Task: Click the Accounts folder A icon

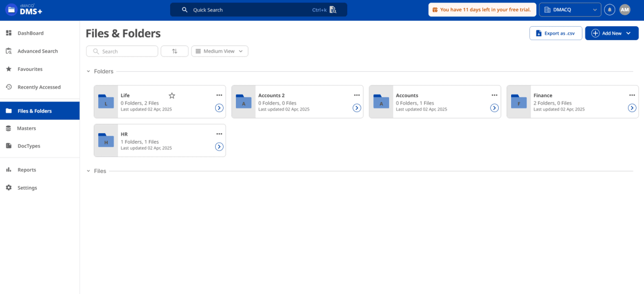Action: (x=381, y=101)
